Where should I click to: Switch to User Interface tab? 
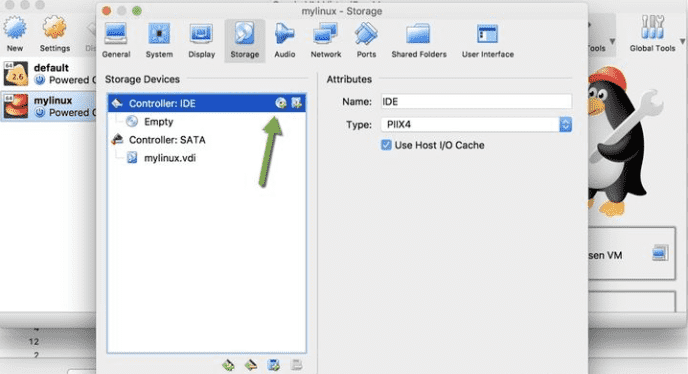[487, 40]
